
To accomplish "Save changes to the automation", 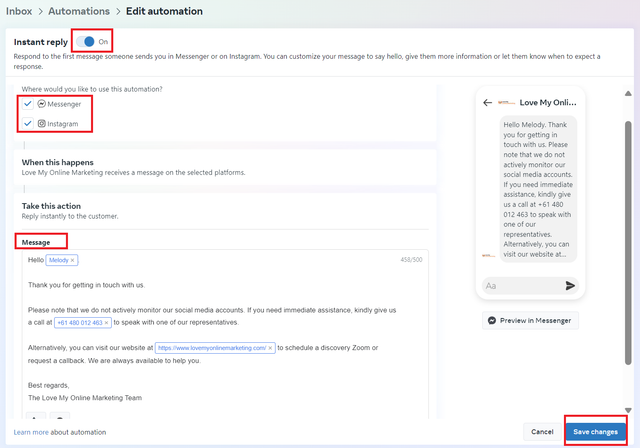I will (x=596, y=432).
